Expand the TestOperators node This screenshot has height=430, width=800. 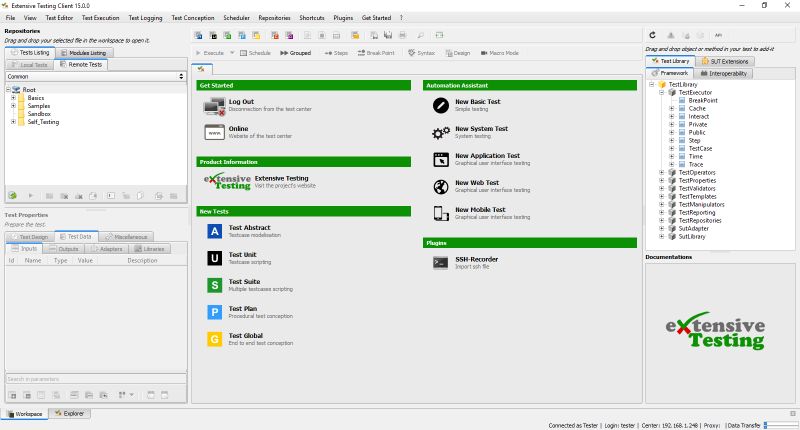[x=662, y=172]
